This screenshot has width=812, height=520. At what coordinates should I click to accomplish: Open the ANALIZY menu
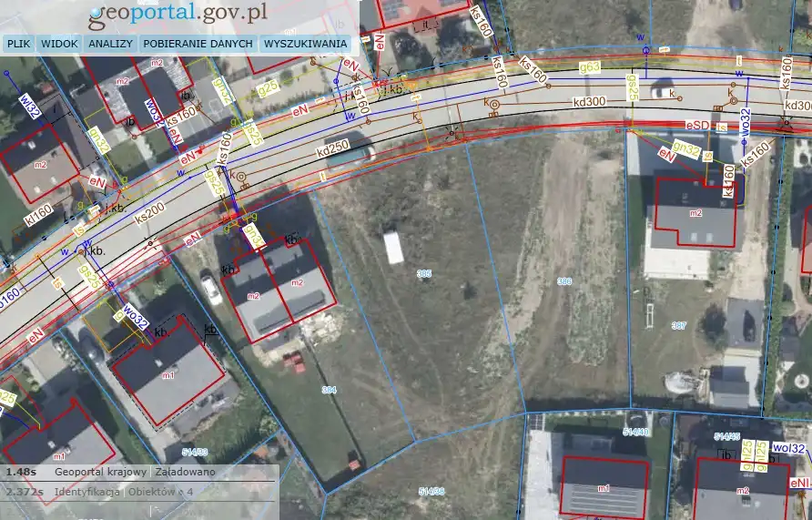pyautogui.click(x=111, y=44)
